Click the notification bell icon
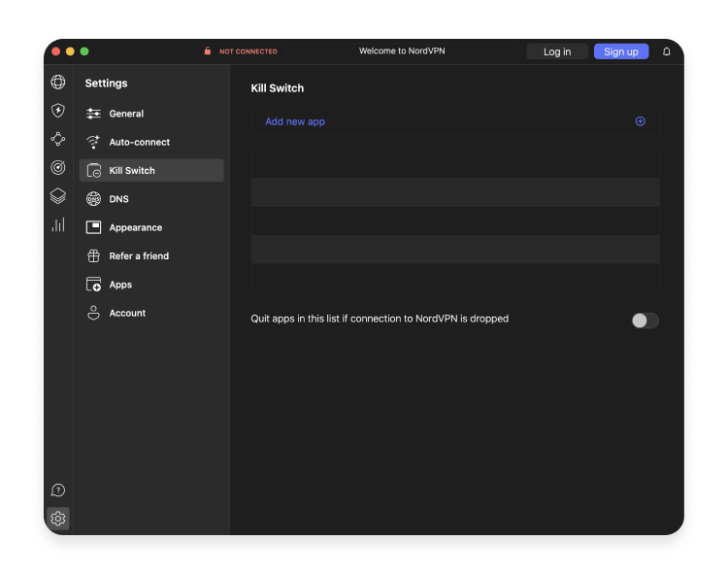 click(666, 51)
